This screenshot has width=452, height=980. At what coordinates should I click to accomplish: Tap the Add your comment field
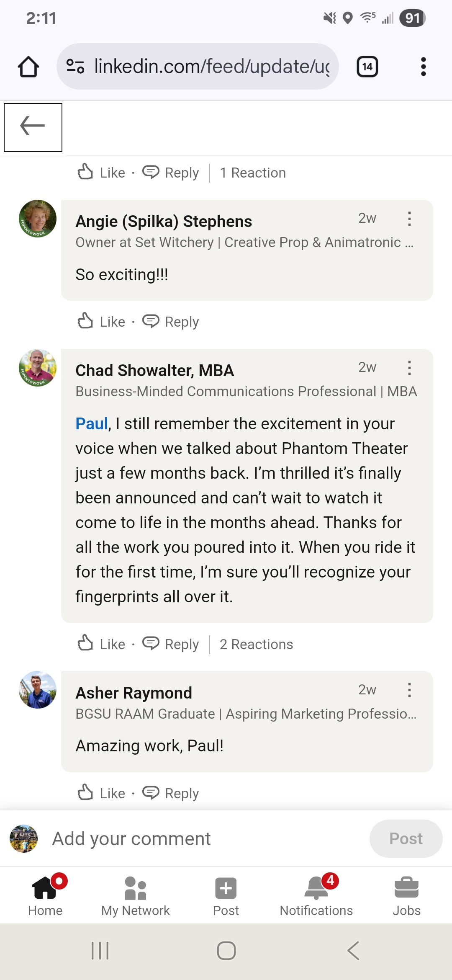(201, 839)
